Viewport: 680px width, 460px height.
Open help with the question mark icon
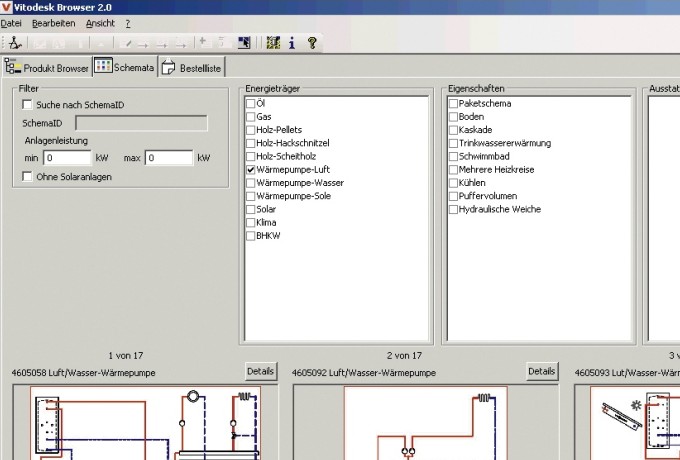click(x=312, y=42)
